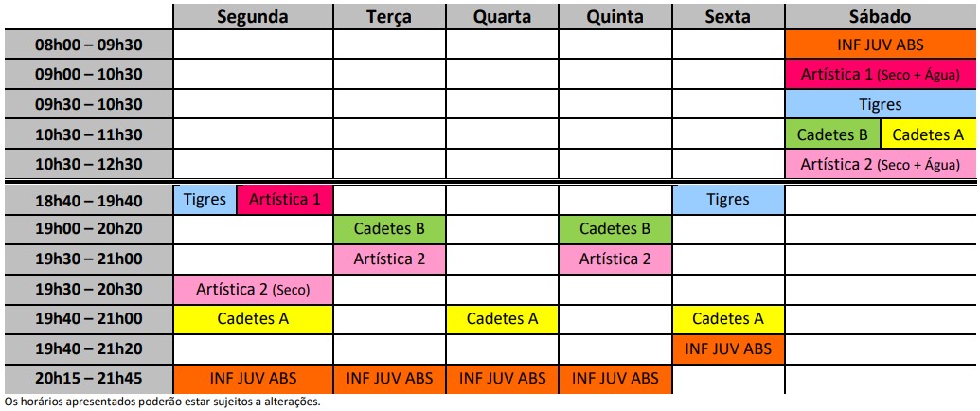Click the blue Tigres cell on Sábado
The width and height of the screenshot is (980, 411).
pos(882,105)
